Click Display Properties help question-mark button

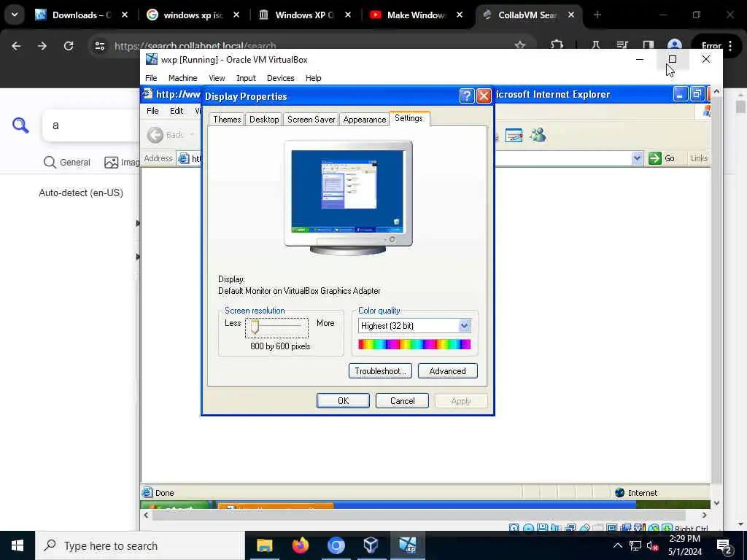click(x=466, y=96)
